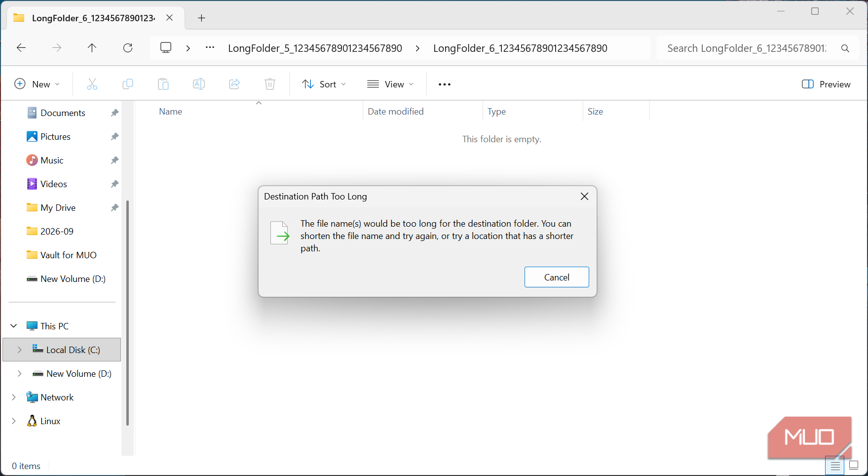This screenshot has height=476, width=868.
Task: Sort by the Date modified column header
Action: (396, 112)
